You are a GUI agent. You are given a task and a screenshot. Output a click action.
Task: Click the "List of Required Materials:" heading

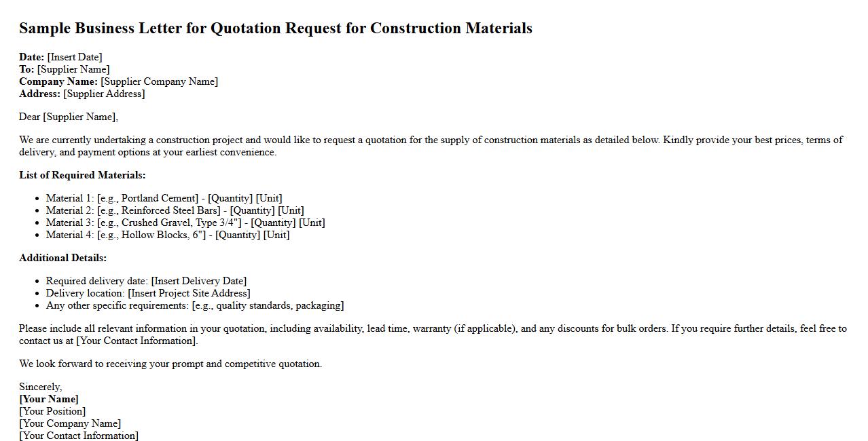[x=82, y=175]
